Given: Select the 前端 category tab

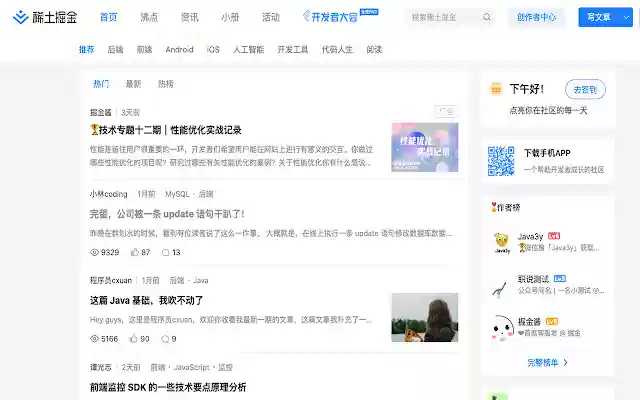Looking at the screenshot, I should click(144, 49).
